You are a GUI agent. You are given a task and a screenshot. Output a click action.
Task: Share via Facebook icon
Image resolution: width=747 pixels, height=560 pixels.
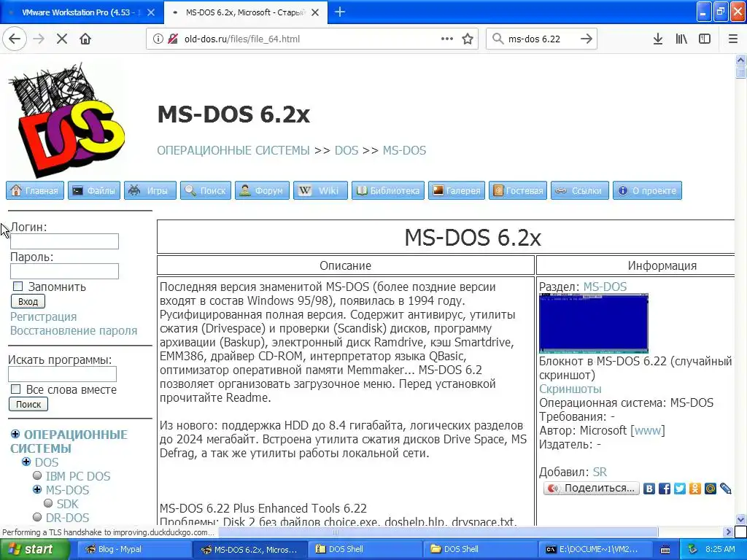[664, 489]
